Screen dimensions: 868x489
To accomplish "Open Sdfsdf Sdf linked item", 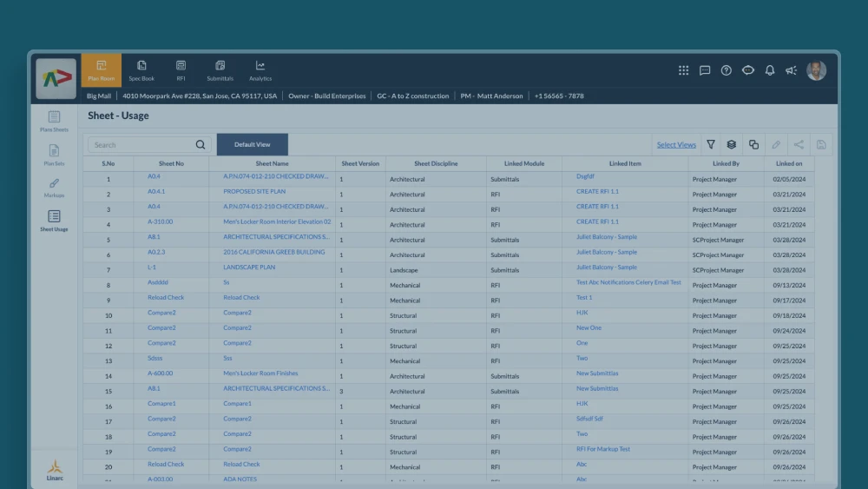I will (589, 419).
